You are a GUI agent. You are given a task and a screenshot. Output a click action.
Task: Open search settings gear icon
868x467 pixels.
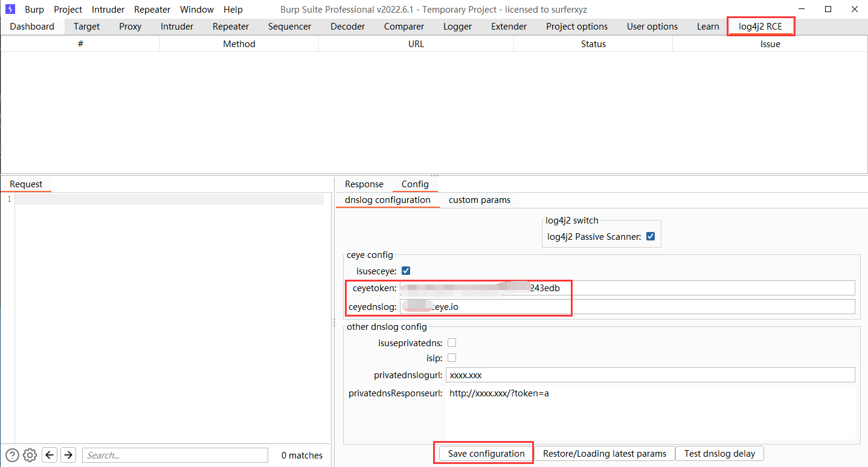pyautogui.click(x=30, y=455)
